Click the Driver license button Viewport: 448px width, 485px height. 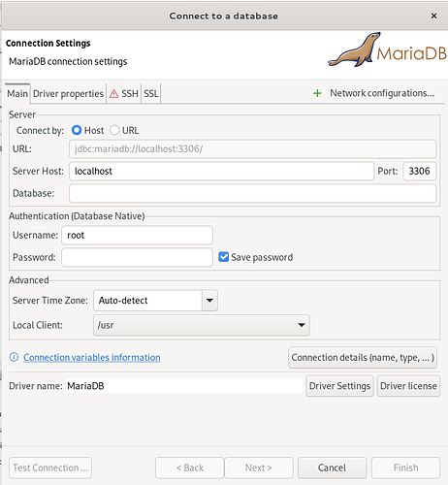408,386
